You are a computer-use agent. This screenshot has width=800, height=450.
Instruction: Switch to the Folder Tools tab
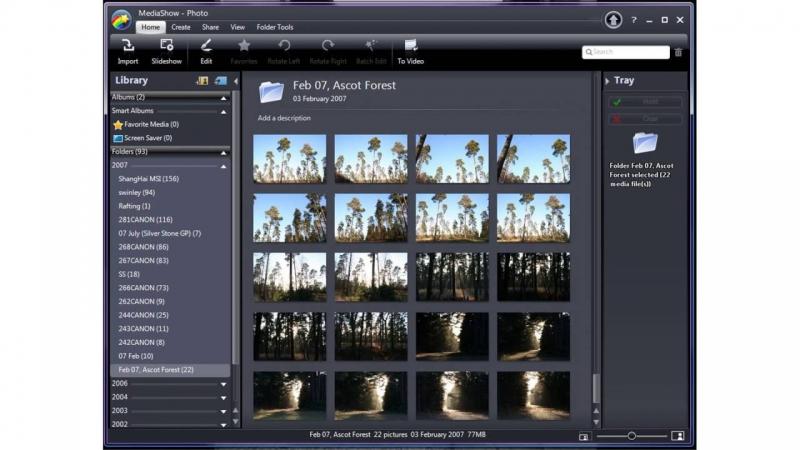pos(275,27)
